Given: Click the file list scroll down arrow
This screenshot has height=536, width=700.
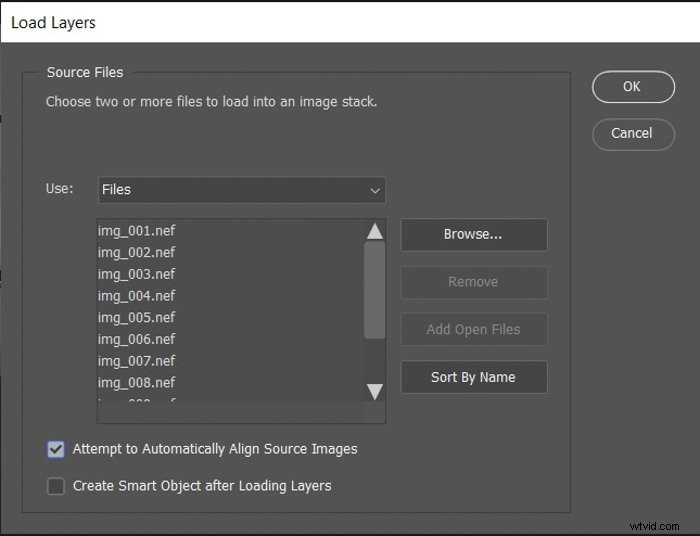Looking at the screenshot, I should point(375,391).
